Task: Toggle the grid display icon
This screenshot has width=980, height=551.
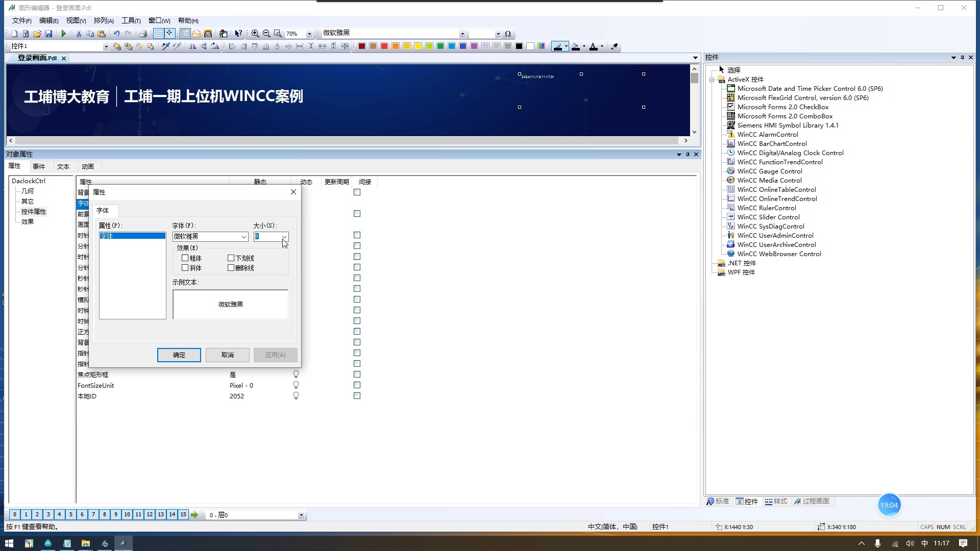Action: [x=159, y=34]
